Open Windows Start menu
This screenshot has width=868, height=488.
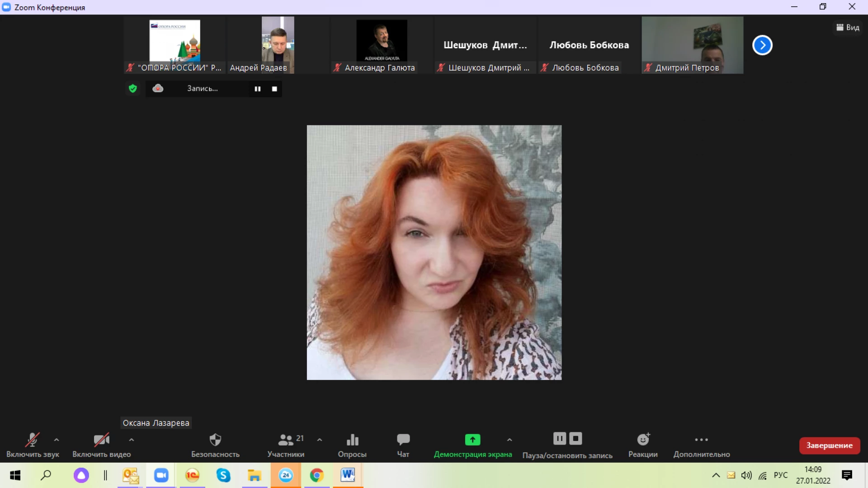(x=15, y=475)
